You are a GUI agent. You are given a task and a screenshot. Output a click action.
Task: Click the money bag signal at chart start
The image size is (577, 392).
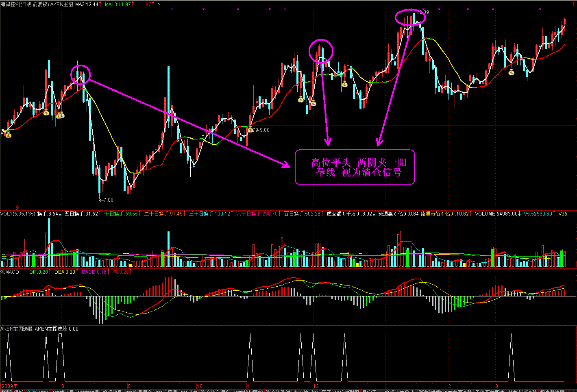pyautogui.click(x=8, y=134)
